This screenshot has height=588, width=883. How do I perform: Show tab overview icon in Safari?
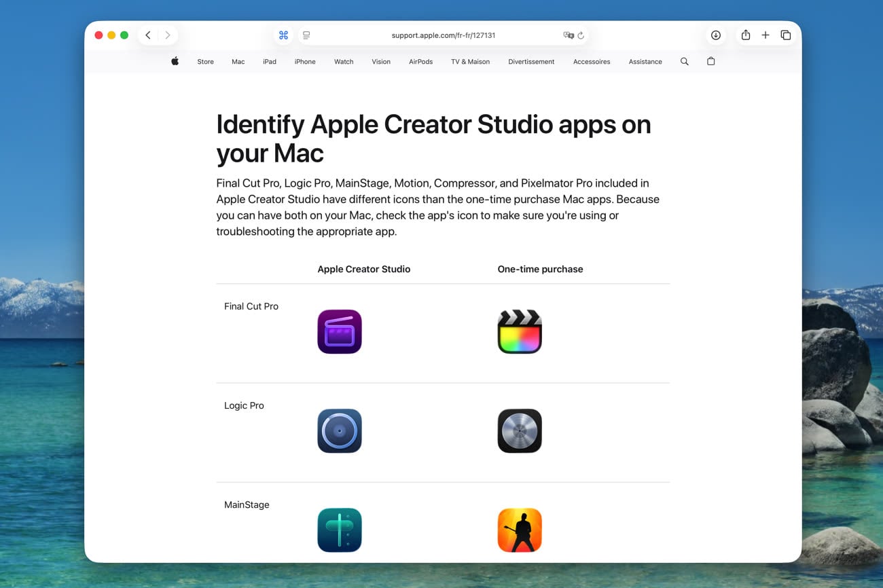point(786,35)
